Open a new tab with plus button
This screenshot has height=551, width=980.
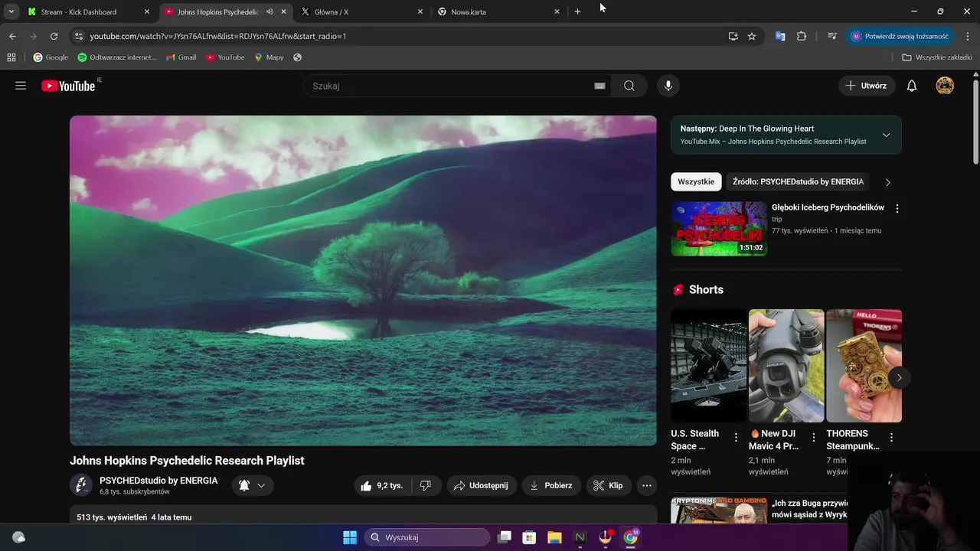coord(577,11)
